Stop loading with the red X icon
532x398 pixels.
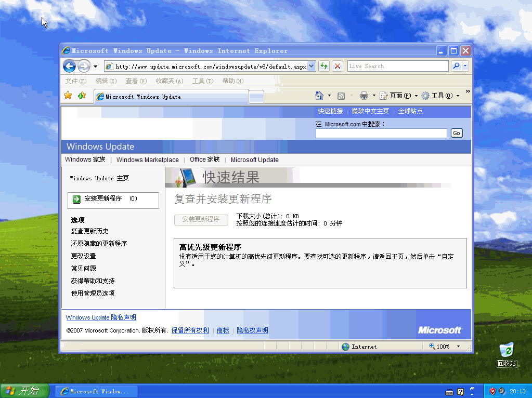click(338, 66)
